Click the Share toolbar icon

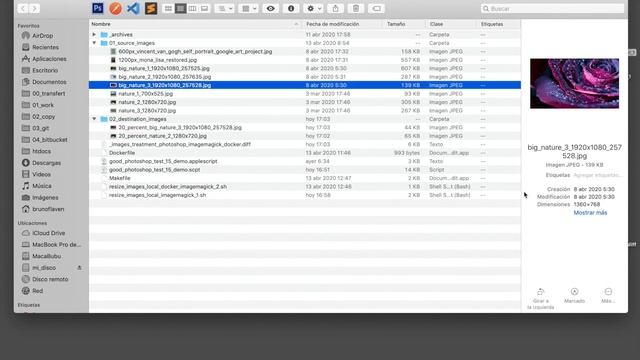pyautogui.click(x=336, y=8)
